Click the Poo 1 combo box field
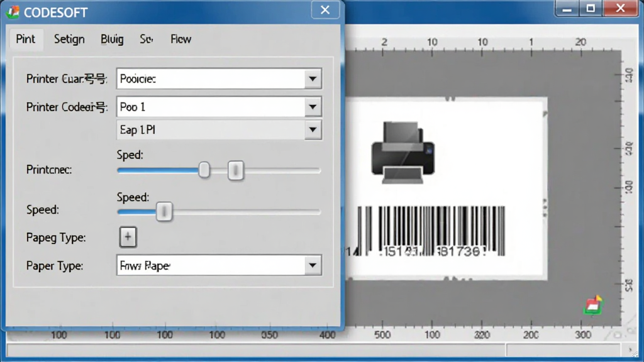 coord(219,107)
